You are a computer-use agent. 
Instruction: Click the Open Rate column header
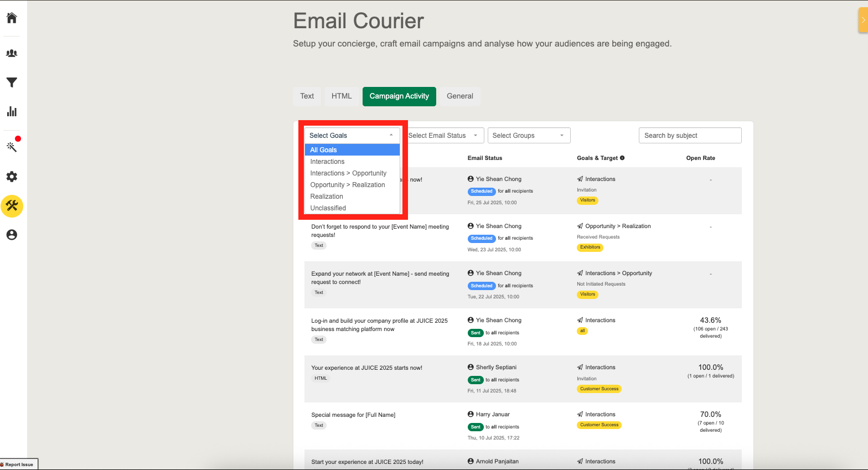pos(701,158)
